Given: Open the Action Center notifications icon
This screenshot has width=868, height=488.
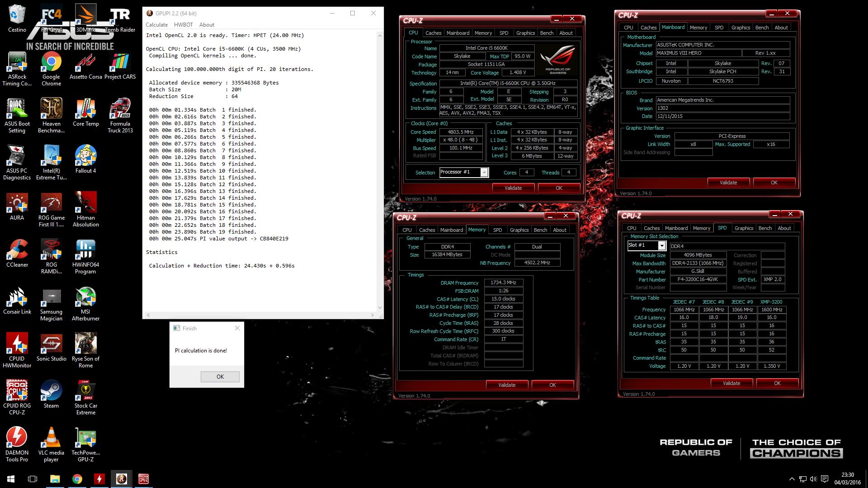Looking at the screenshot, I should tap(825, 479).
